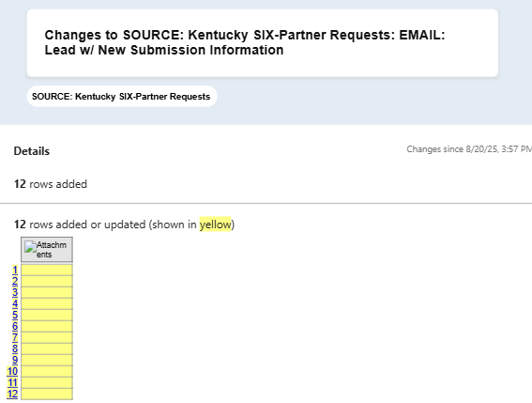Open row 2 link
Screen dimensions: 532x403
[x=15, y=282]
